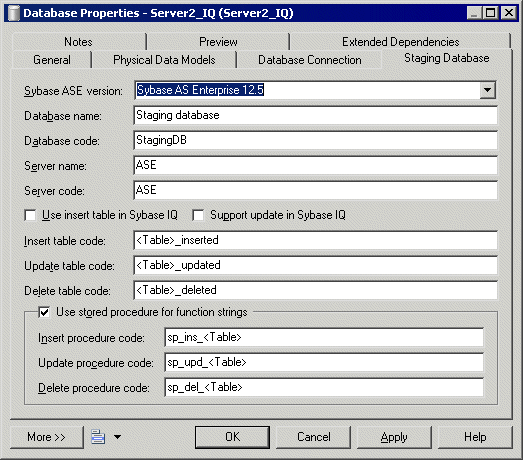
Task: Untick Use stored procedure for function strings
Action: click(x=44, y=312)
